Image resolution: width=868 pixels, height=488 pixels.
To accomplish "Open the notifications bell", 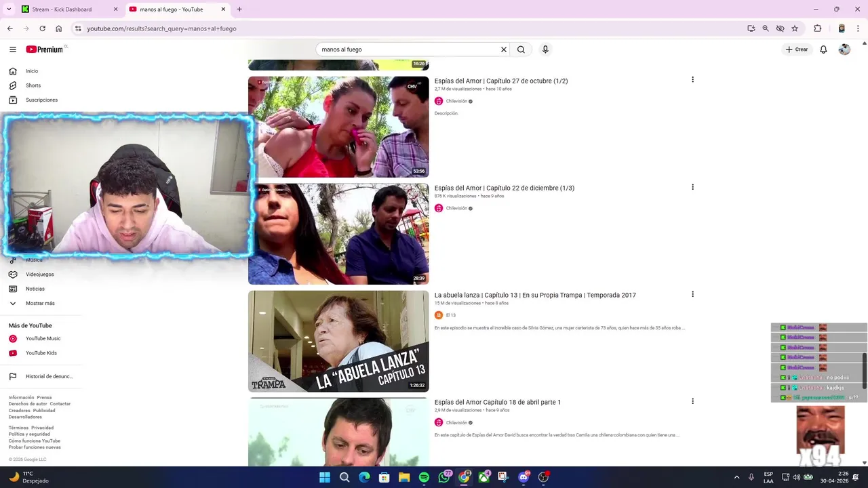I will tap(823, 49).
